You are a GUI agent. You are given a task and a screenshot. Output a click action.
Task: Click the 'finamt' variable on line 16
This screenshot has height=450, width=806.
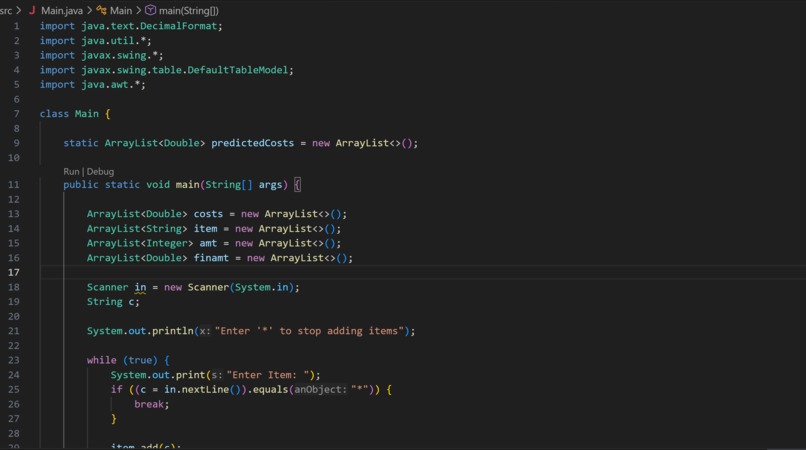tap(211, 258)
